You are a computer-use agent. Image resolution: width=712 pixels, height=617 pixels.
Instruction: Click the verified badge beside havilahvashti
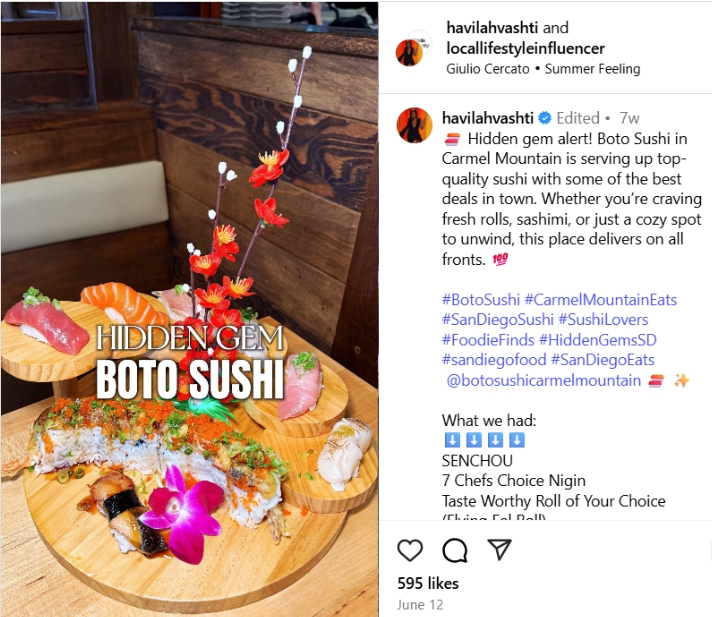click(x=544, y=118)
